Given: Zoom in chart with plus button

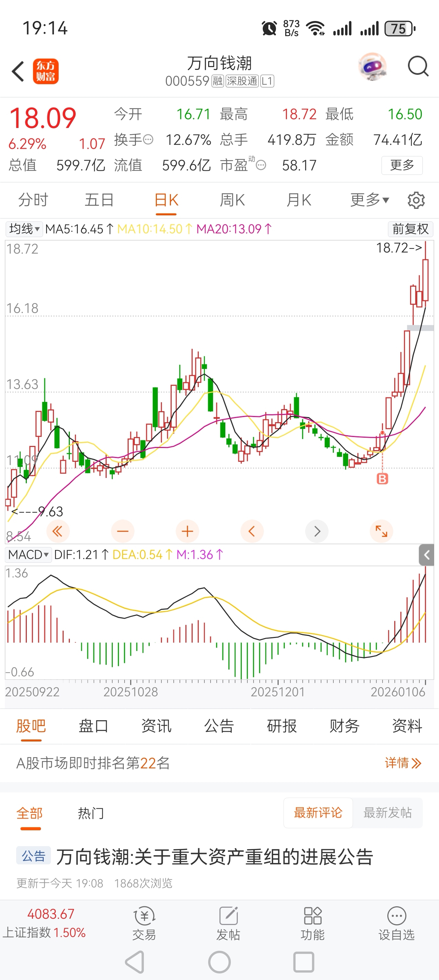Looking at the screenshot, I should 187,531.
